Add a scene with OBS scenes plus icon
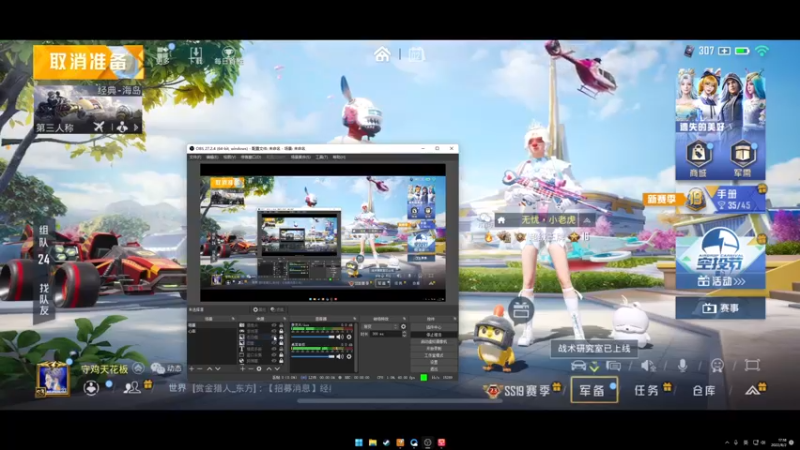800x450 pixels. [x=192, y=369]
